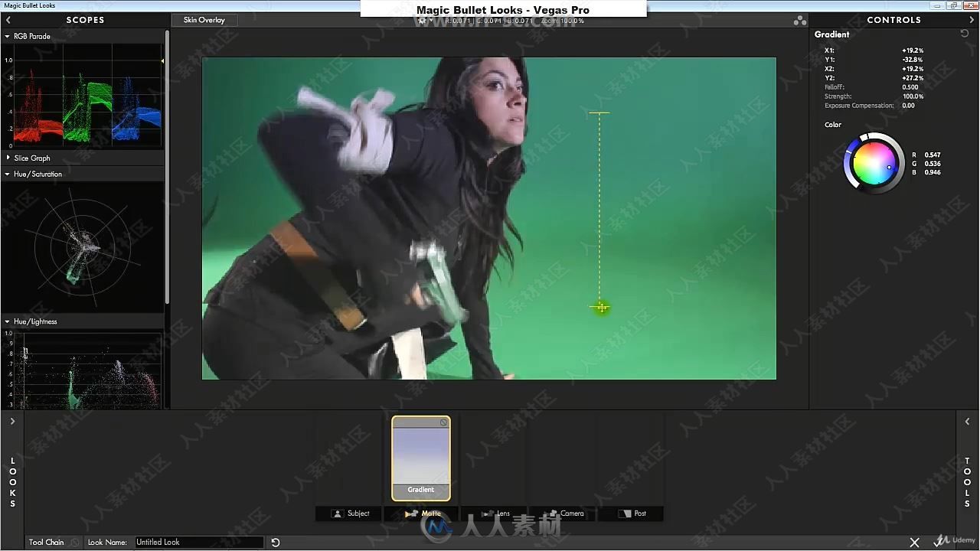Click the G value 0.536
980x551 pixels.
pos(933,164)
